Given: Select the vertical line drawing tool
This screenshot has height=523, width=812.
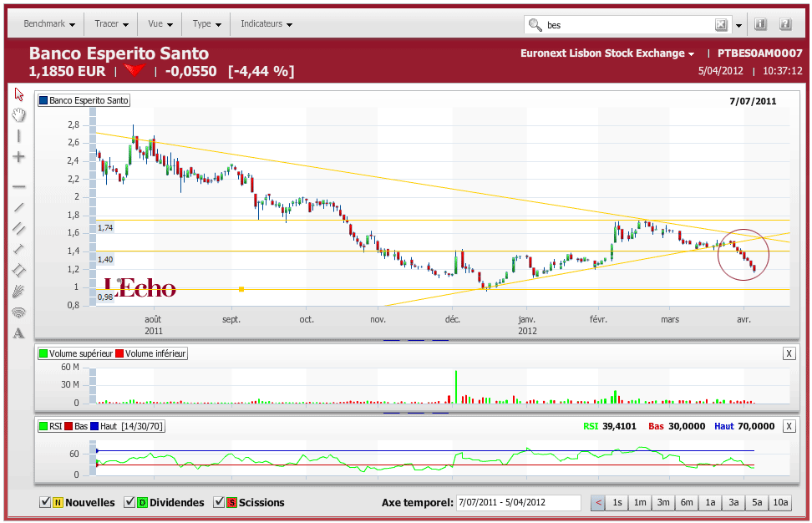Looking at the screenshot, I should click(x=18, y=136).
